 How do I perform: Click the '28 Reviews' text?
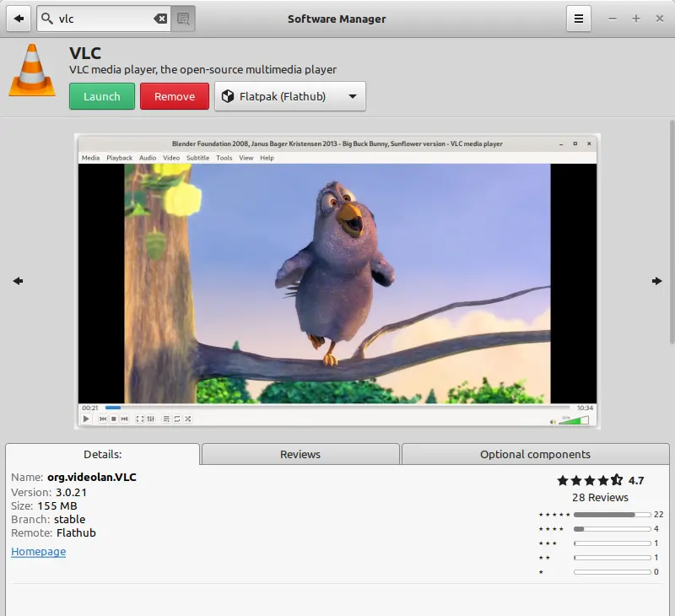(x=600, y=497)
